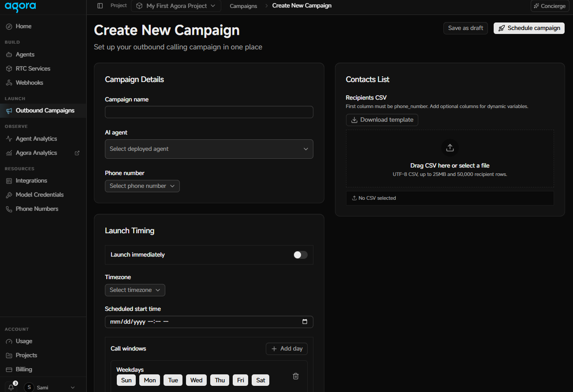
Task: Open RTC Services in the sidebar
Action: (x=43, y=69)
